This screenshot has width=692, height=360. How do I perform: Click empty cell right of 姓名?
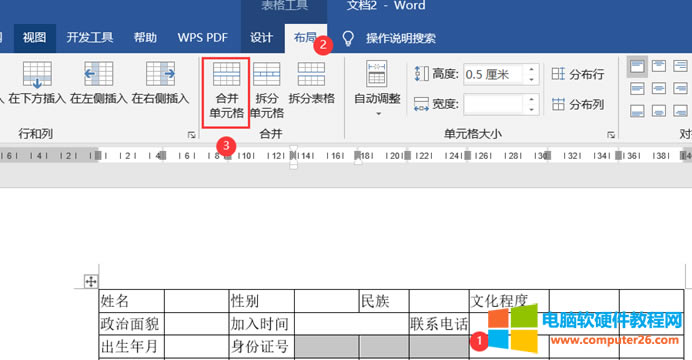[x=197, y=301]
